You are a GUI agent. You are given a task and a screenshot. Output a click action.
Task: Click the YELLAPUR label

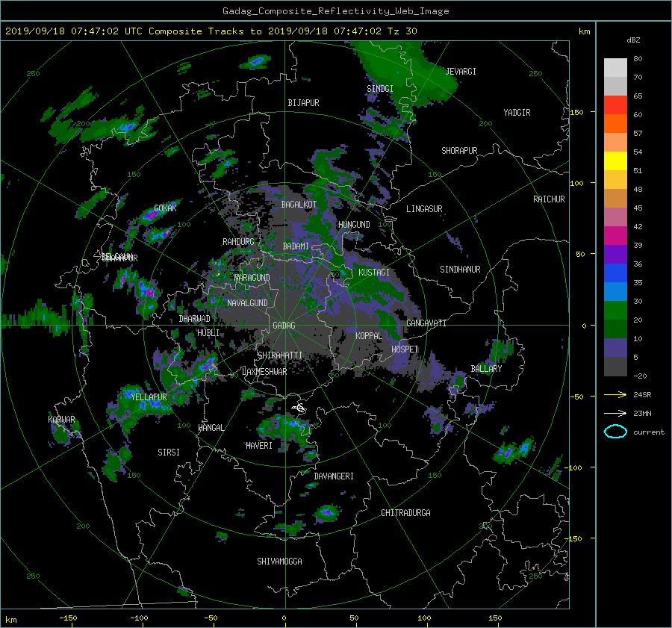tap(149, 397)
